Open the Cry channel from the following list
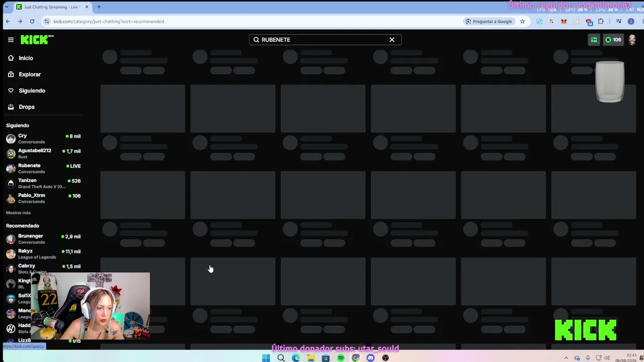This screenshot has height=362, width=644. (43, 139)
